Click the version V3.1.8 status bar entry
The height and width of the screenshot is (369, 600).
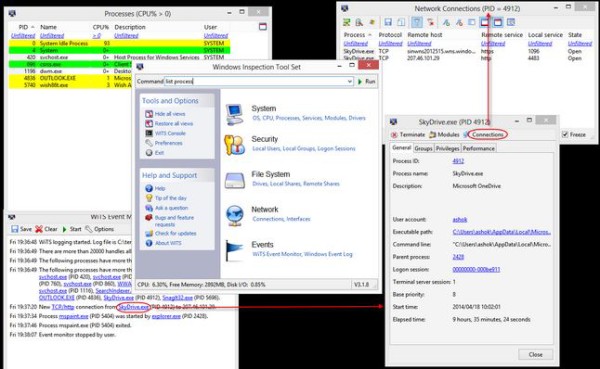coord(362,285)
